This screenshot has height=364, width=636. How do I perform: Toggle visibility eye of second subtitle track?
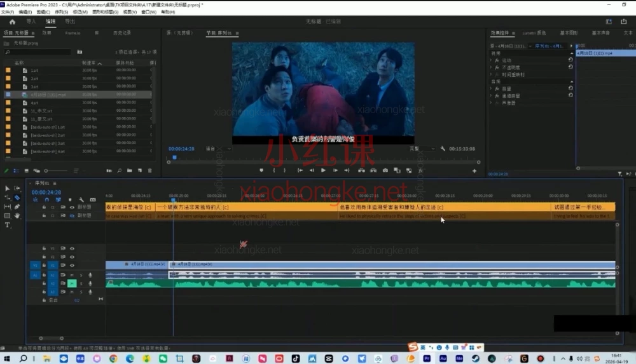click(x=73, y=215)
